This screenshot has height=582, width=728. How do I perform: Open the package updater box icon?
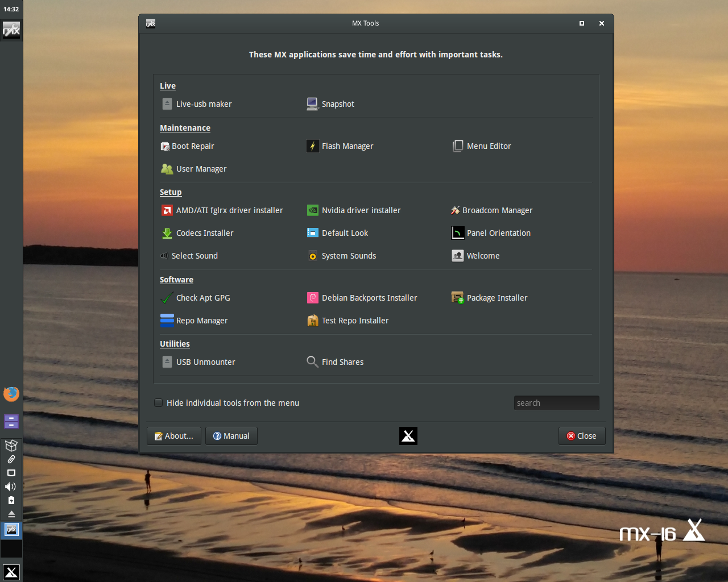click(11, 445)
